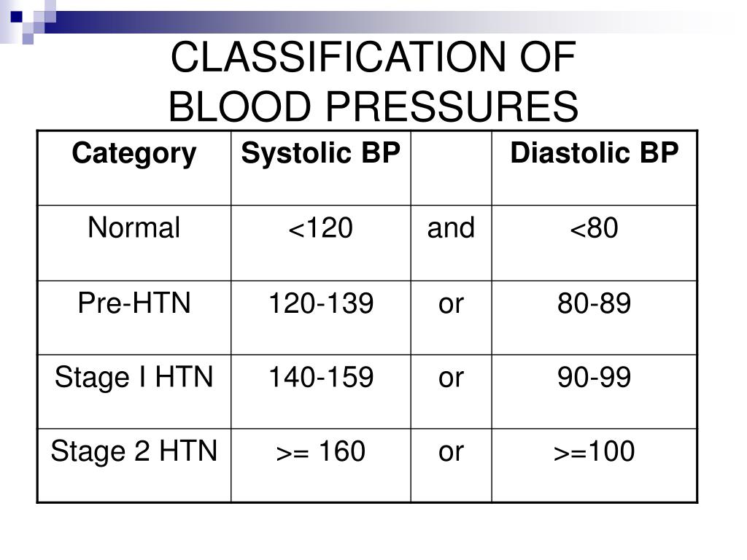This screenshot has width=747, height=560.
Task: Select the Category header cell
Action: [x=134, y=168]
